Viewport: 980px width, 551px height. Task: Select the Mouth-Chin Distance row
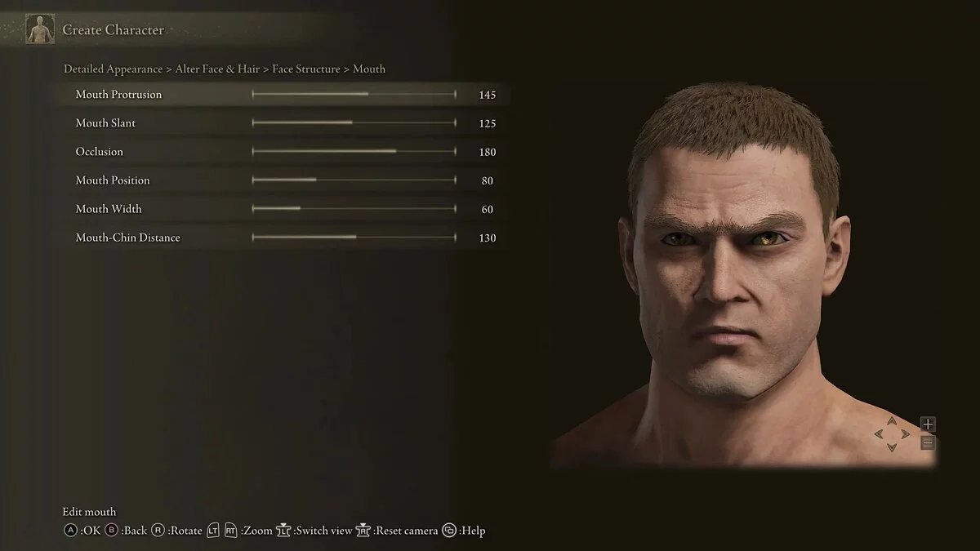pos(285,238)
